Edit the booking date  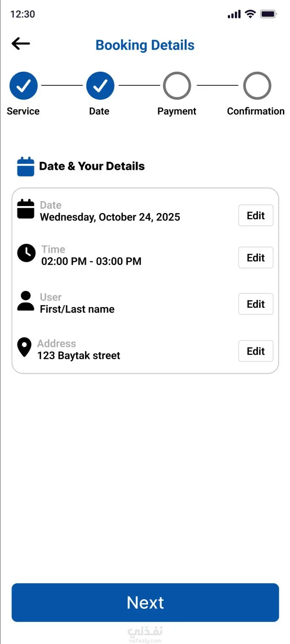pos(256,216)
